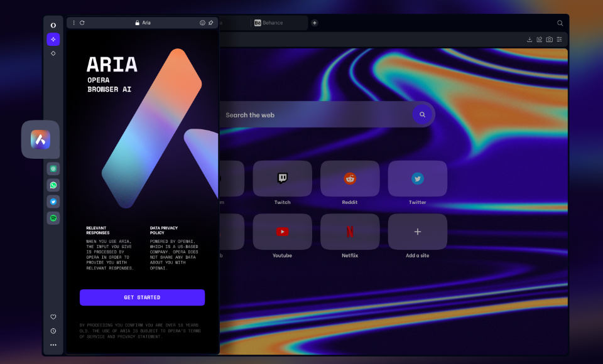Open WhatsApp from the sidebar

point(53,185)
